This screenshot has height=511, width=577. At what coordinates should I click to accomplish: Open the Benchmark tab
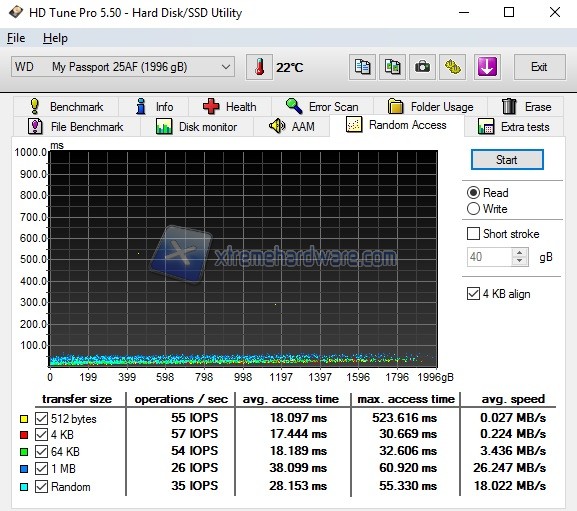tap(66, 107)
